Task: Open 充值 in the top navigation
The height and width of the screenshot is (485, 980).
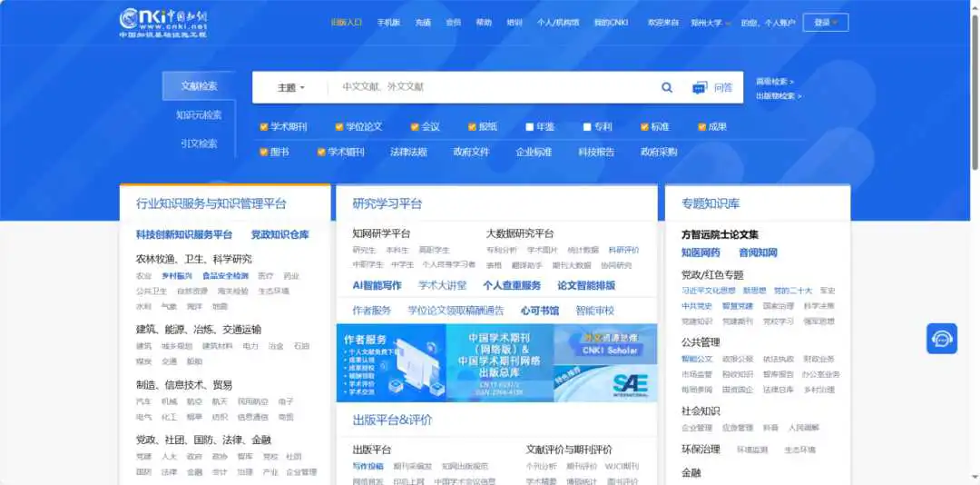Action: (423, 23)
